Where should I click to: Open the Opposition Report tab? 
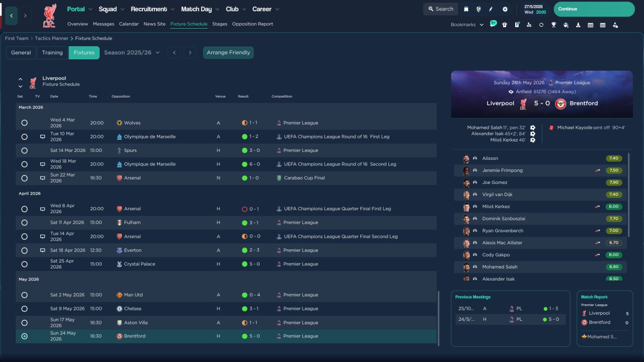pos(252,24)
